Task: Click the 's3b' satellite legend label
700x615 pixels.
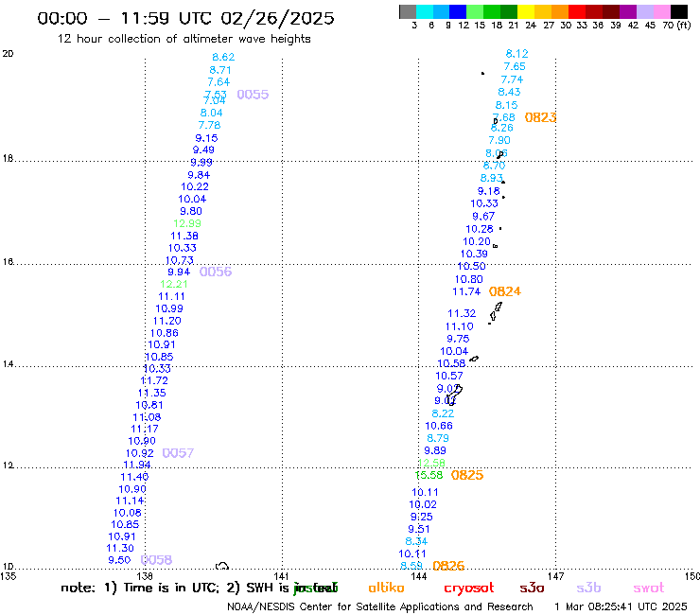Action: pyautogui.click(x=588, y=588)
